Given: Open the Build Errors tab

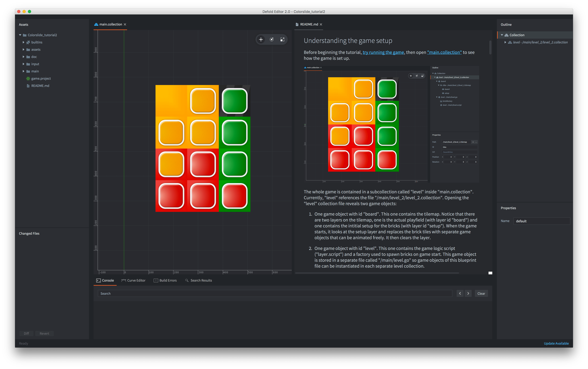Looking at the screenshot, I should click(165, 280).
